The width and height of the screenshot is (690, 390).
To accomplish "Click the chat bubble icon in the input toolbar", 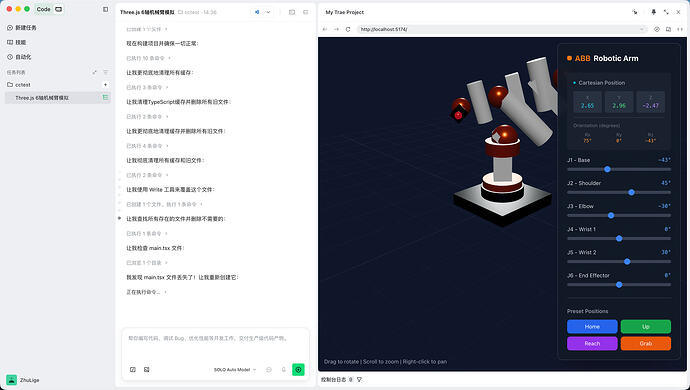I will pos(269,370).
